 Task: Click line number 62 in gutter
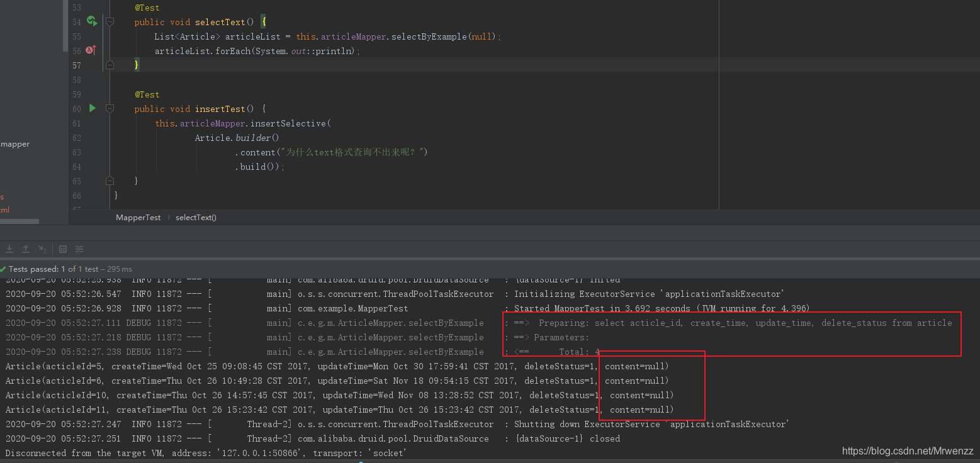click(76, 138)
